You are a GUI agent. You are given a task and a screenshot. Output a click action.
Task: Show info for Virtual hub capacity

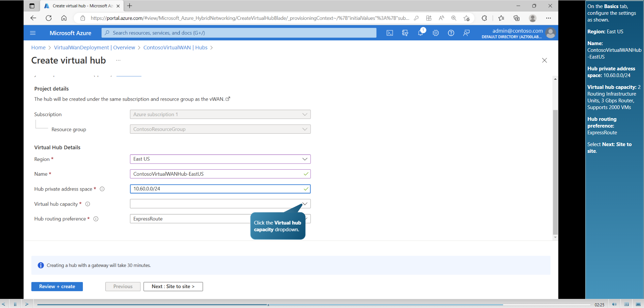pos(88,204)
